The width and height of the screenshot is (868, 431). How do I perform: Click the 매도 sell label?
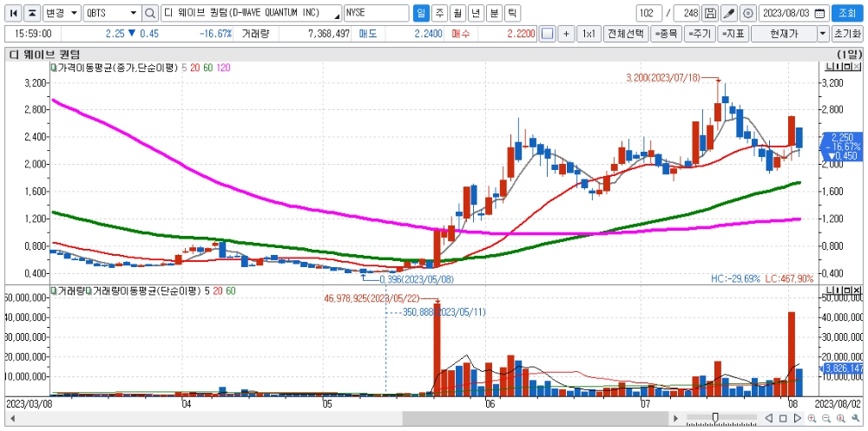coord(367,34)
